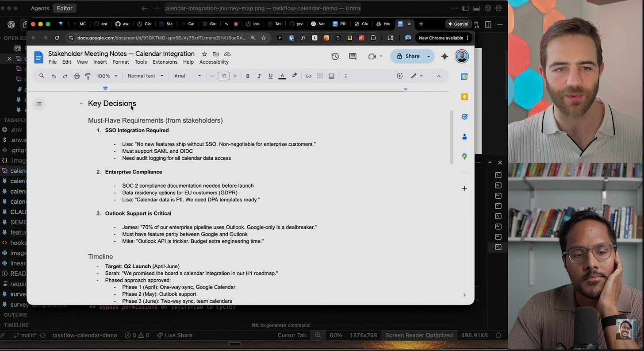Open the Format menu
Screen dimensions: 644x351
(121, 62)
